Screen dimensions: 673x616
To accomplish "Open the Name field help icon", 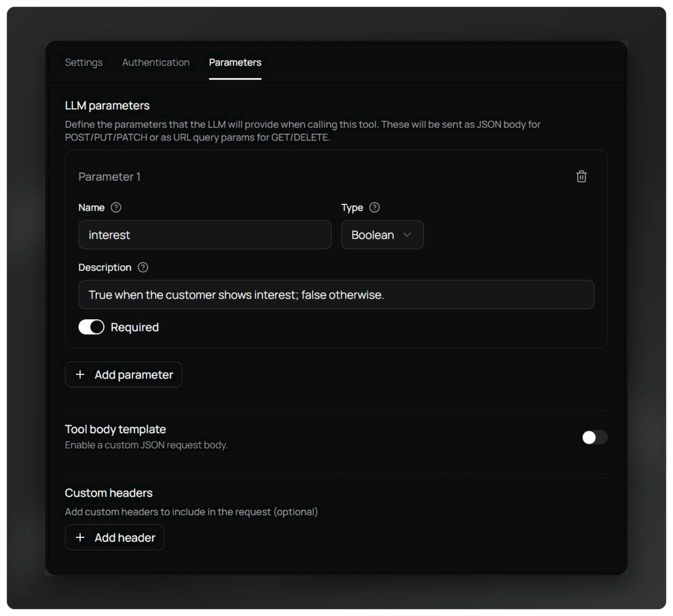I will point(116,207).
